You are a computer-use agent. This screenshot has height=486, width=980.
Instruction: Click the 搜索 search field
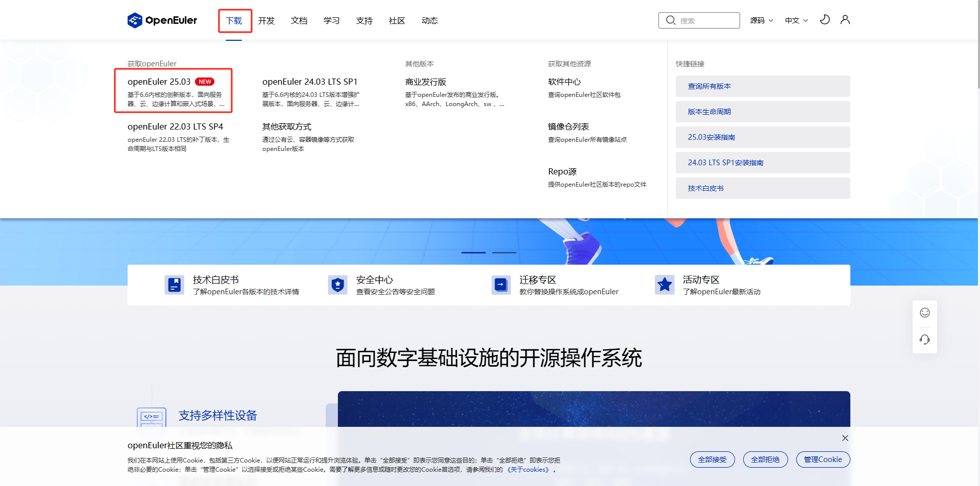point(699,20)
